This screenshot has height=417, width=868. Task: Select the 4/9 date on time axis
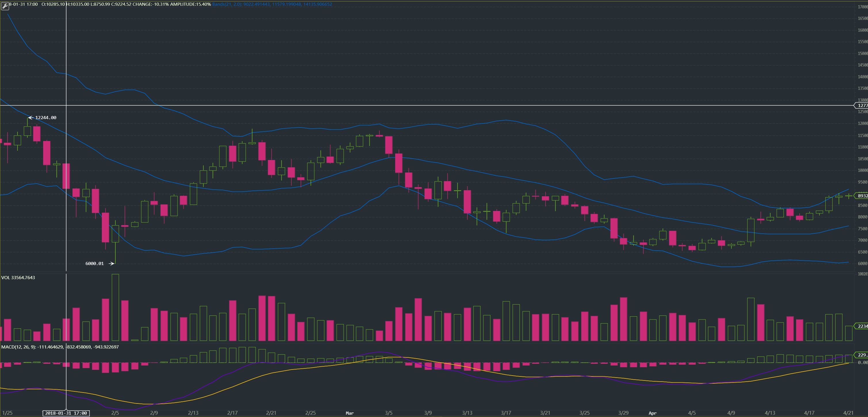731,413
